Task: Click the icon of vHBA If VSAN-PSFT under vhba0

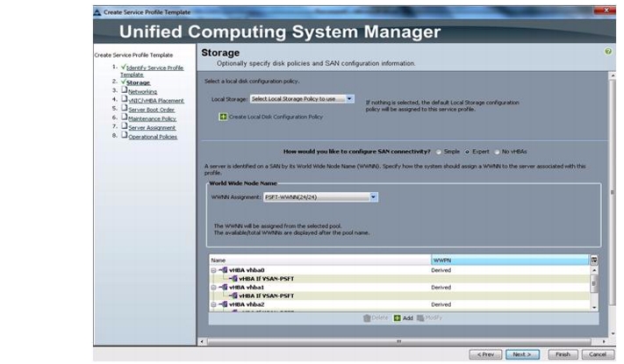Action: 233,278
